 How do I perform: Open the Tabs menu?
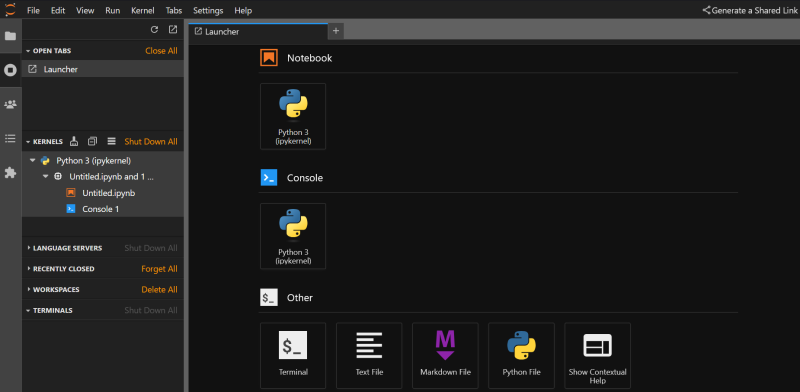tap(173, 10)
